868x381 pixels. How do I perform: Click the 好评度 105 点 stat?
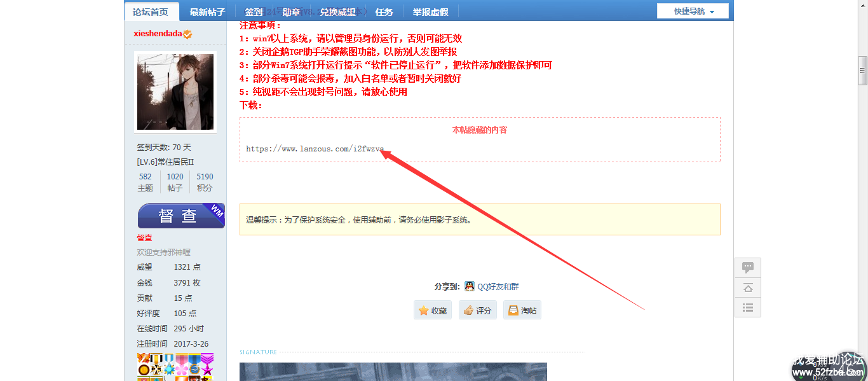(166, 313)
